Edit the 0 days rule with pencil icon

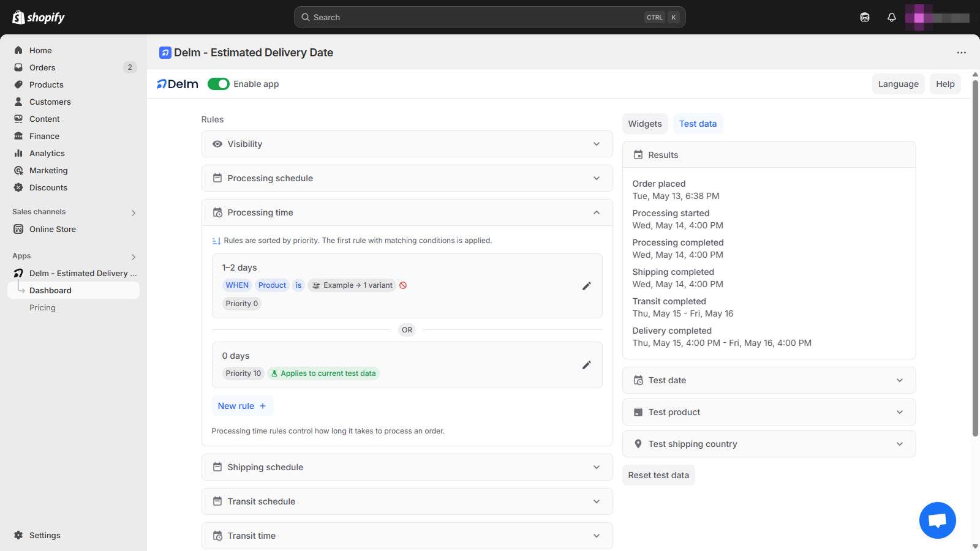[x=586, y=365]
